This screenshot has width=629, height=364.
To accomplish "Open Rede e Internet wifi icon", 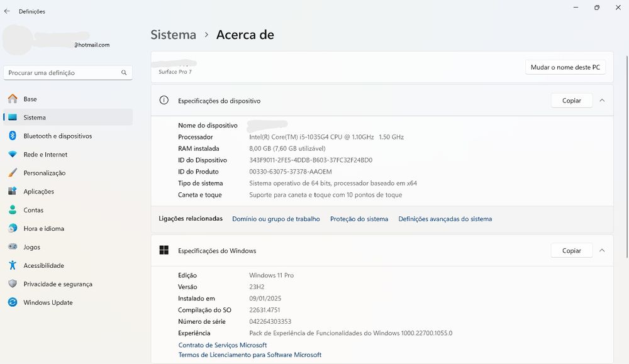I will point(13,155).
